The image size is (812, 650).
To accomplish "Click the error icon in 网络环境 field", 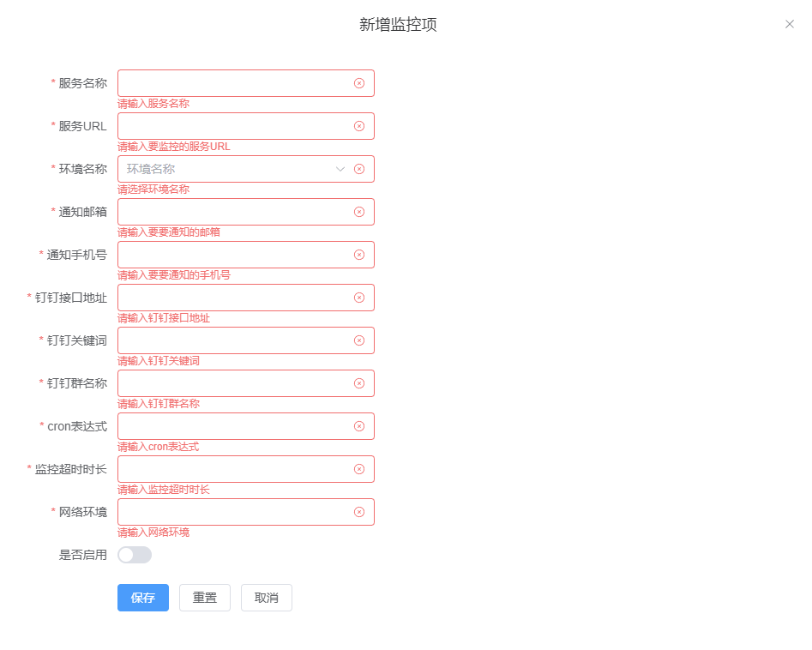I will [359, 512].
